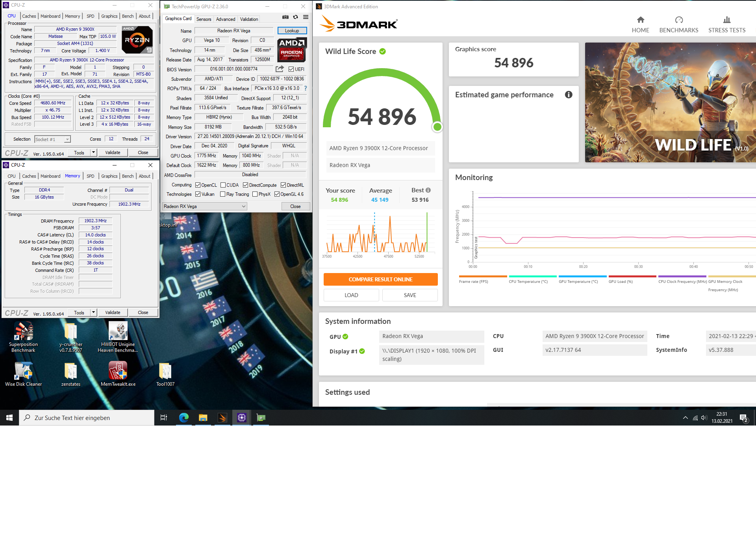This screenshot has width=756, height=539.
Task: Open Advanced tab in GPU-Z
Action: tap(226, 19)
